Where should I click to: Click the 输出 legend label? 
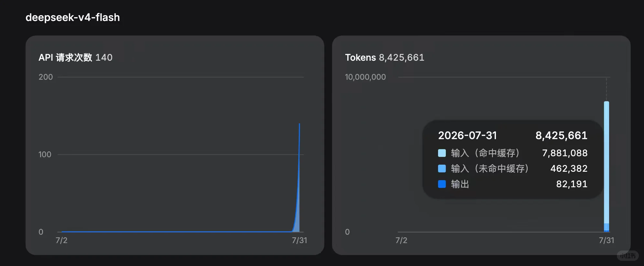pos(460,184)
